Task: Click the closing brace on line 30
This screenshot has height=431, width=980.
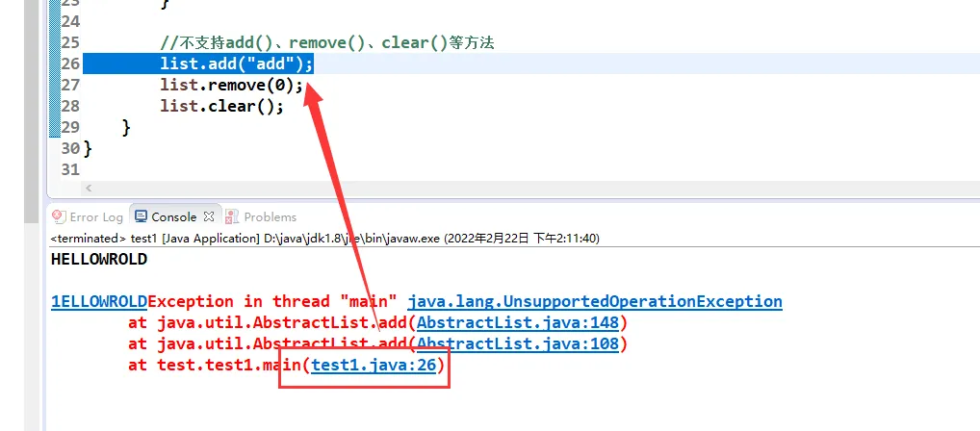Action: click(88, 149)
